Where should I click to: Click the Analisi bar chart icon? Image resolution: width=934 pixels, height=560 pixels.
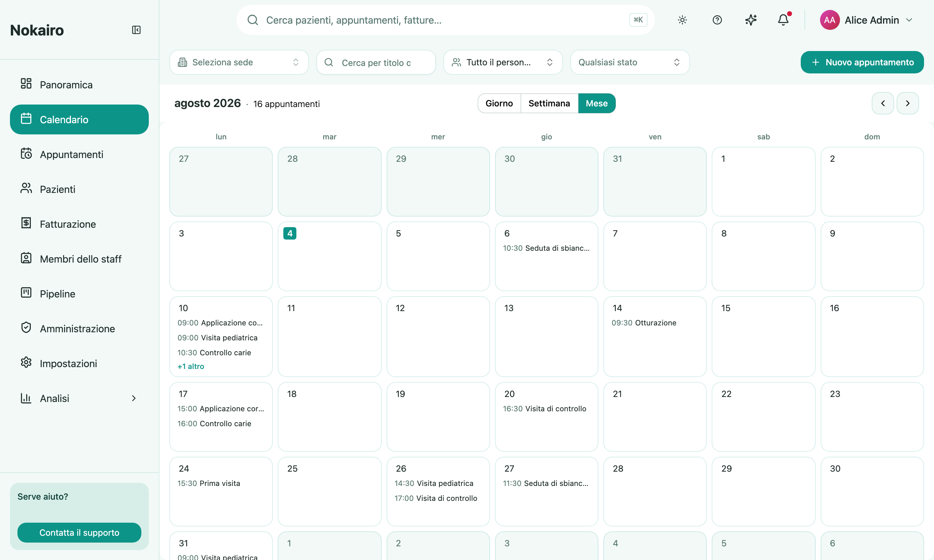click(x=26, y=398)
